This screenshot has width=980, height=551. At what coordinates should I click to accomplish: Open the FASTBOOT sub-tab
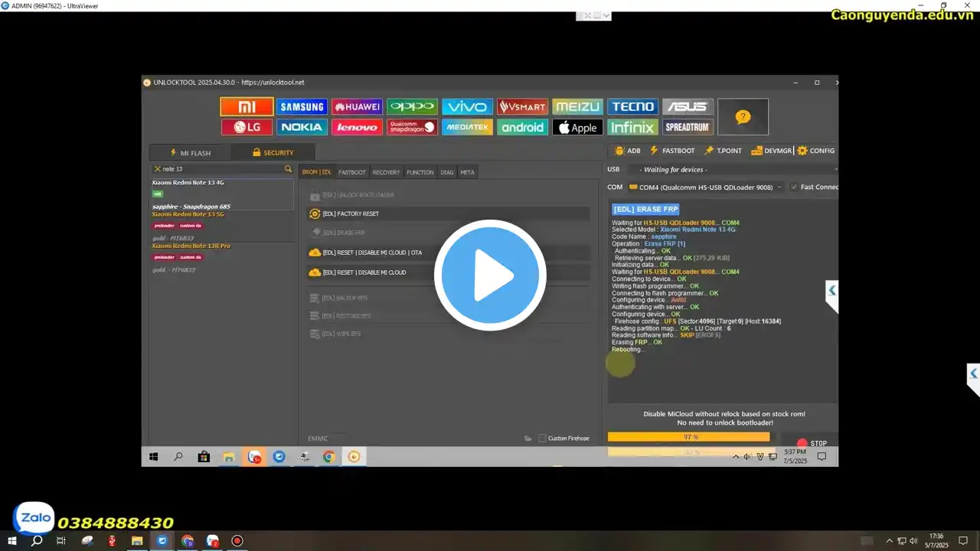click(352, 172)
